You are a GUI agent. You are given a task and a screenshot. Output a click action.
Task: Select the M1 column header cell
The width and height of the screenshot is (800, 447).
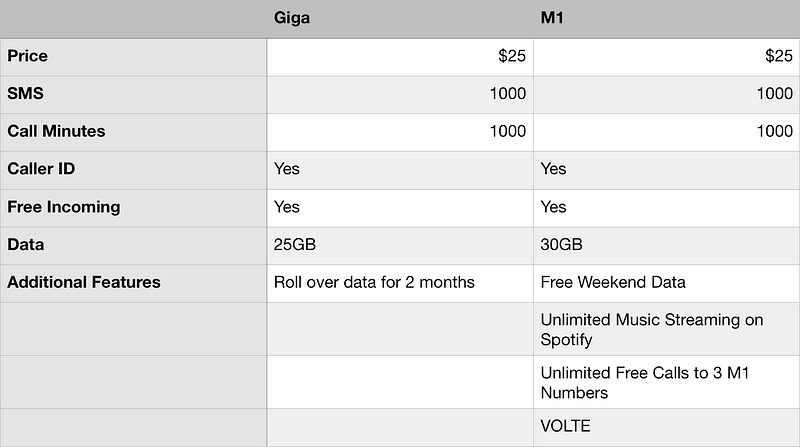[x=666, y=18]
